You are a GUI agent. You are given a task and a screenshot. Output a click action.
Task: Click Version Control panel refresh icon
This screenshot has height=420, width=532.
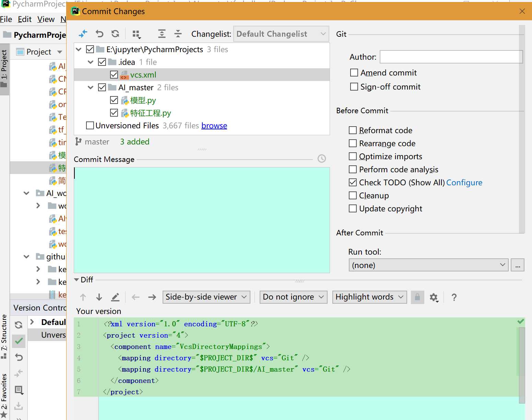tap(19, 325)
